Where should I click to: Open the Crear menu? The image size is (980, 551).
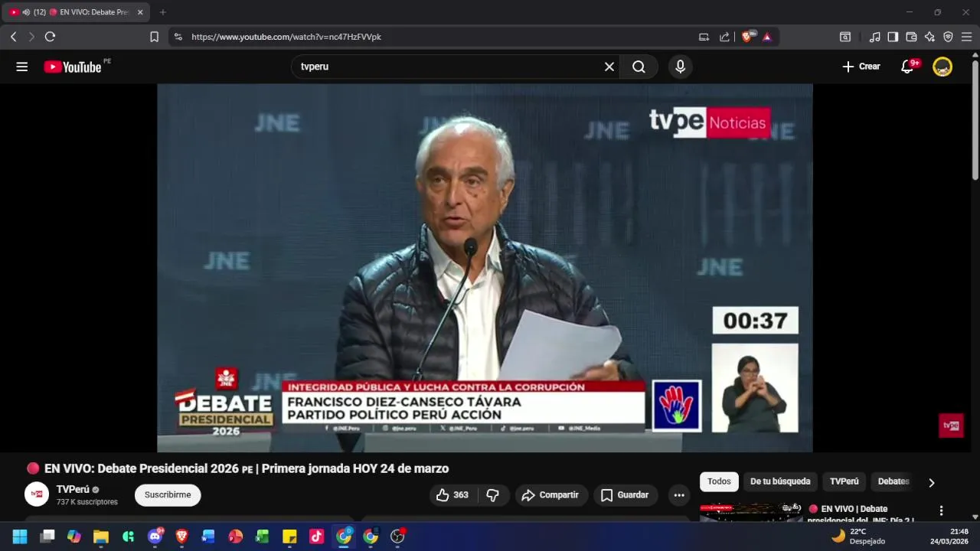861,67
